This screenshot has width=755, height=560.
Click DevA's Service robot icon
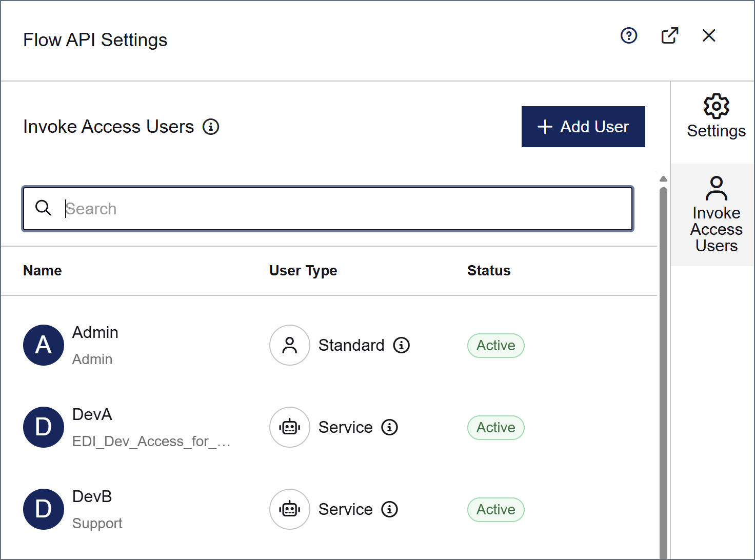(290, 427)
